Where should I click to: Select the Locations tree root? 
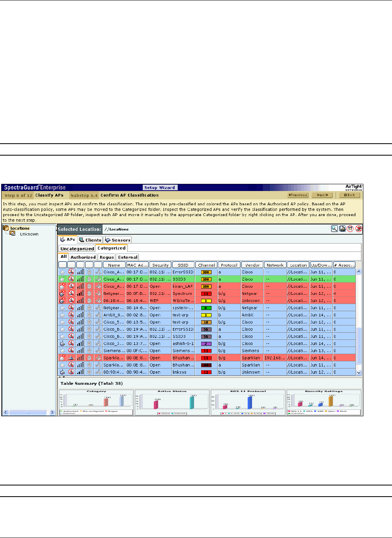[x=20, y=228]
